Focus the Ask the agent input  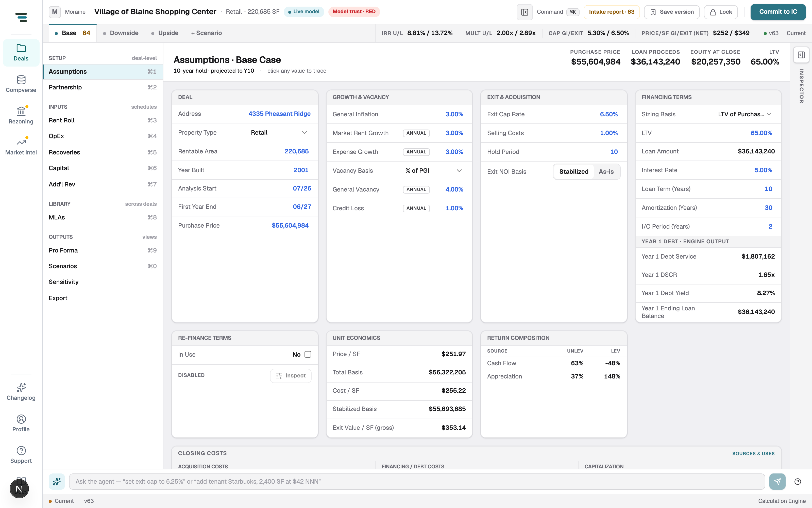pyautogui.click(x=417, y=482)
